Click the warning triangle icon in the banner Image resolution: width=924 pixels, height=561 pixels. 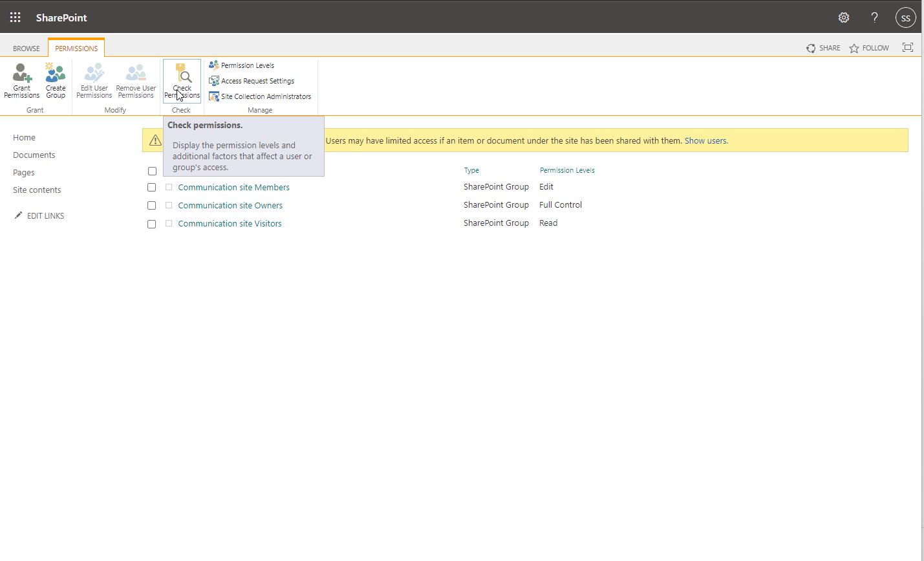point(155,140)
